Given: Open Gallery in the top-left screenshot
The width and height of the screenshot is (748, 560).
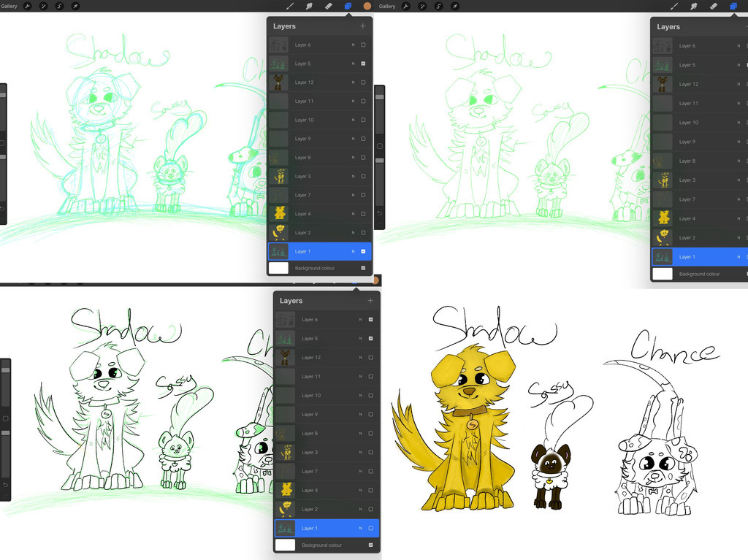Looking at the screenshot, I should [9, 6].
